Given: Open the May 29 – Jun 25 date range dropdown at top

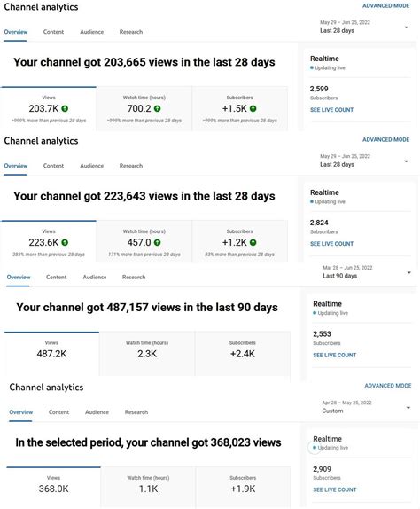Looking at the screenshot, I should 364,27.
